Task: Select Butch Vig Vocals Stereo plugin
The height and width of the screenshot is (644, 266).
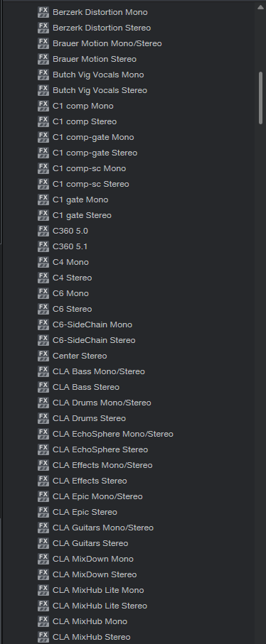Action: pos(100,90)
